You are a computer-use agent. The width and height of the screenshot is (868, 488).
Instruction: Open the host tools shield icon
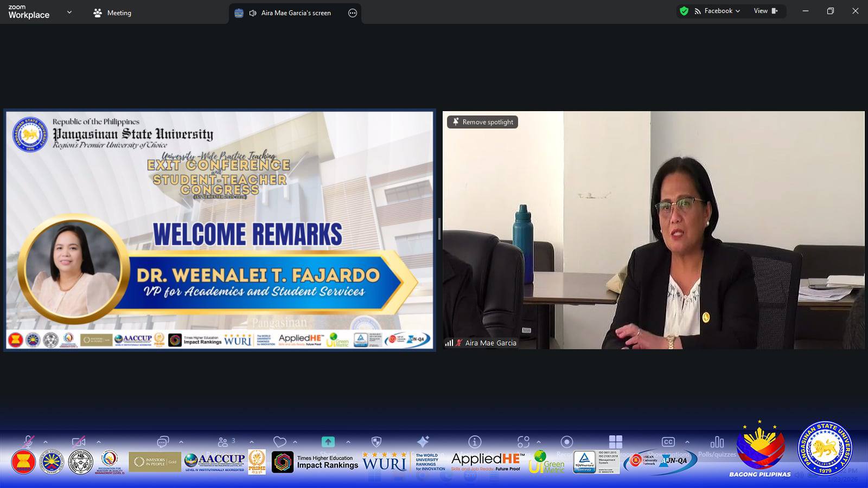pyautogui.click(x=376, y=442)
